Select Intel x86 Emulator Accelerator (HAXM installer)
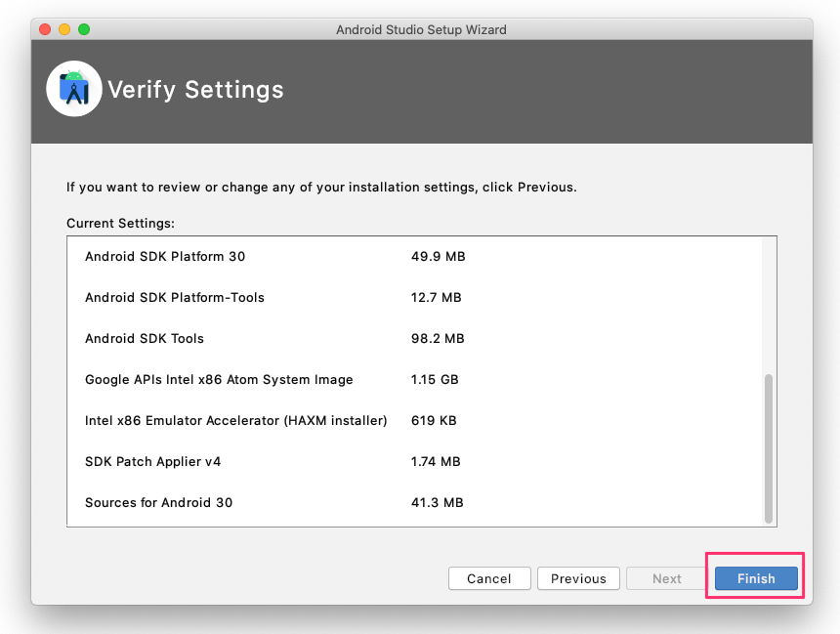The height and width of the screenshot is (634, 840). coord(414,420)
